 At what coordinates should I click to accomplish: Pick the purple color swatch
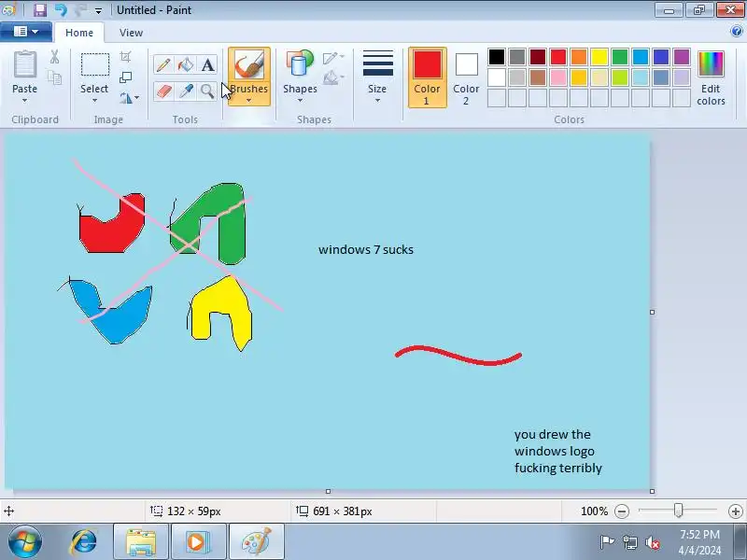click(x=682, y=57)
